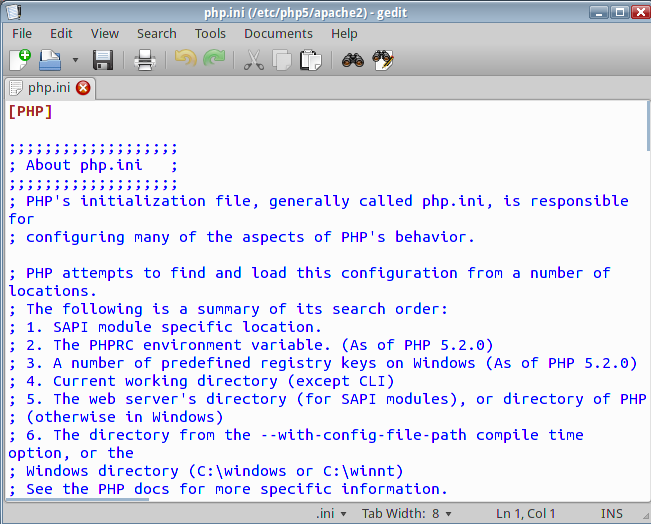The image size is (651, 524).
Task: Undo the last action
Action: [185, 59]
